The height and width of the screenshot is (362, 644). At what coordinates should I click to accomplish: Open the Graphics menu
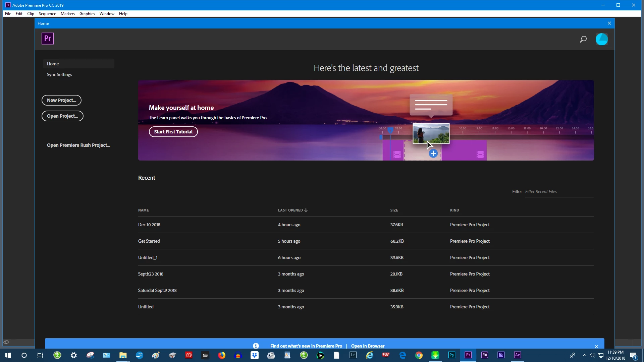87,14
